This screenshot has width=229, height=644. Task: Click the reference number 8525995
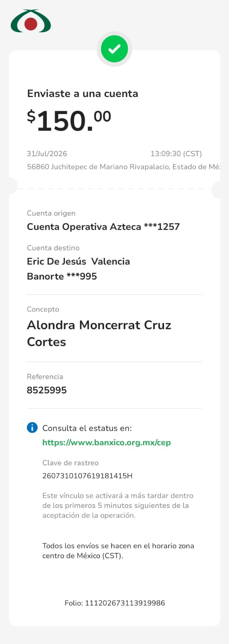47,390
